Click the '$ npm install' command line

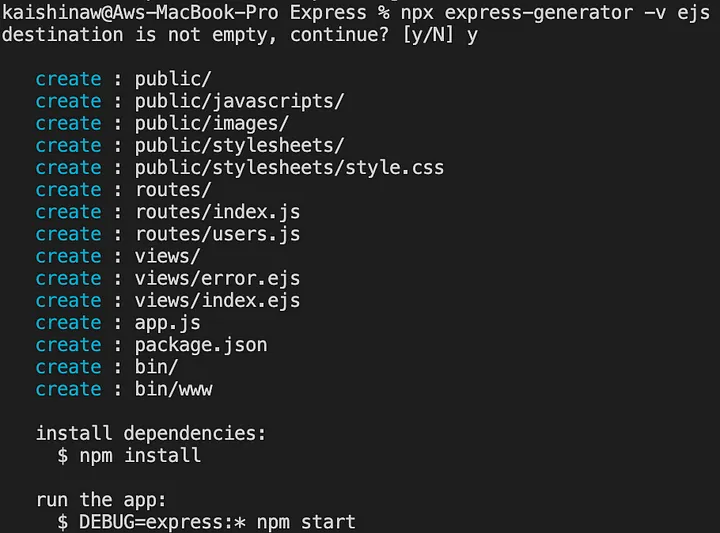point(129,455)
